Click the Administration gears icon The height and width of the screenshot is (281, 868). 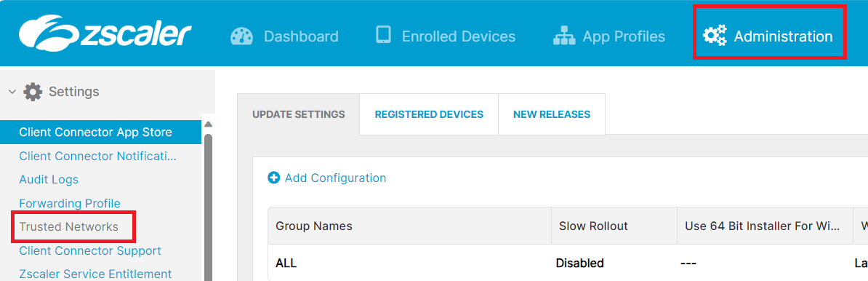[715, 36]
